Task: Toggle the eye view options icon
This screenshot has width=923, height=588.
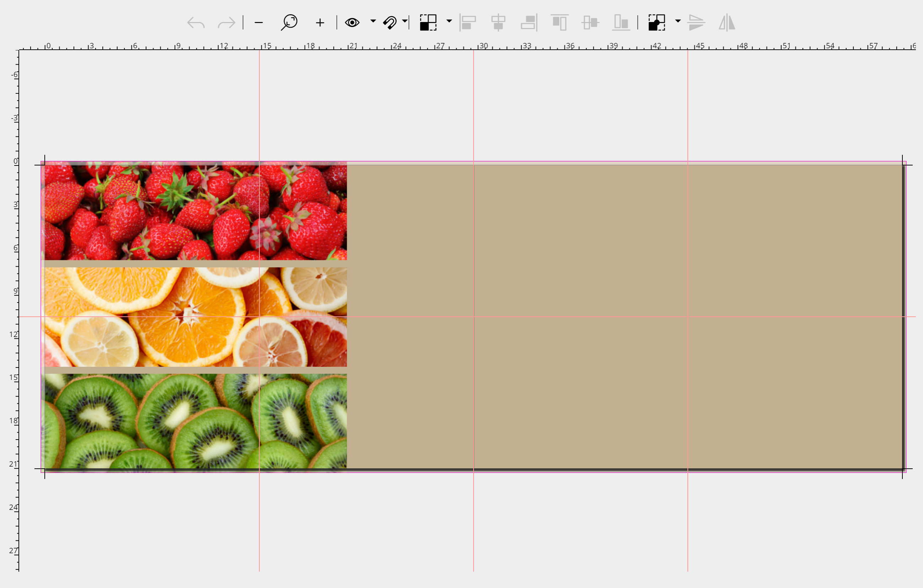Action: click(352, 23)
